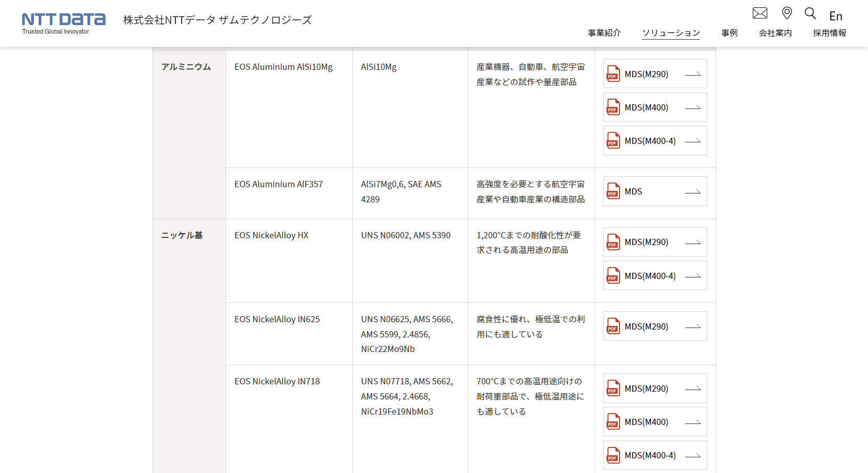Select AlSi7Mg0,6, SAE AMS 4289 cell
Viewport: 868px width, 473px height.
point(410,193)
